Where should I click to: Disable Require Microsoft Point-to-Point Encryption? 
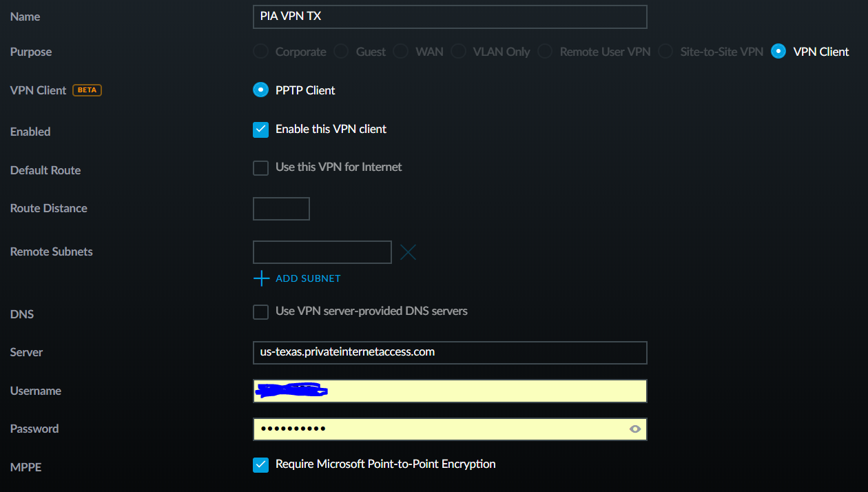point(260,465)
